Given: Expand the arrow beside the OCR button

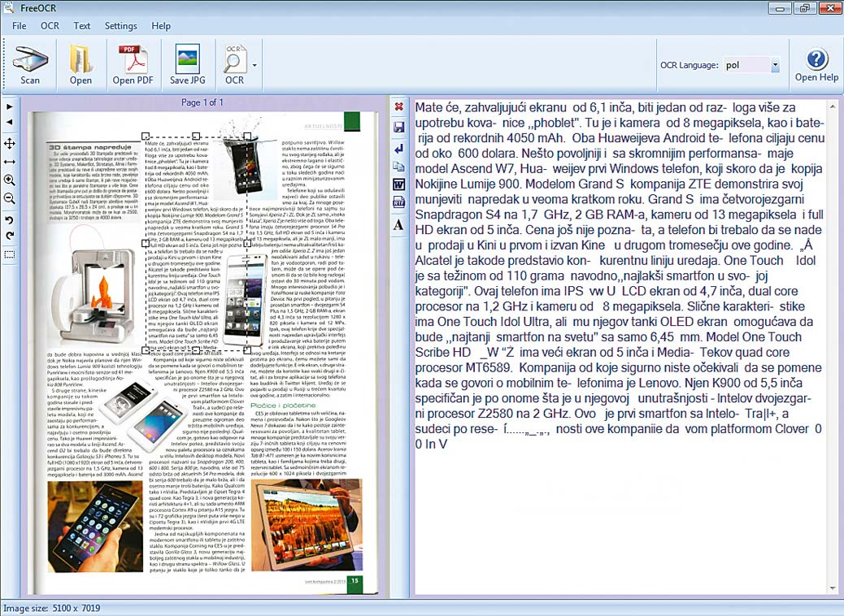Looking at the screenshot, I should pos(255,65).
